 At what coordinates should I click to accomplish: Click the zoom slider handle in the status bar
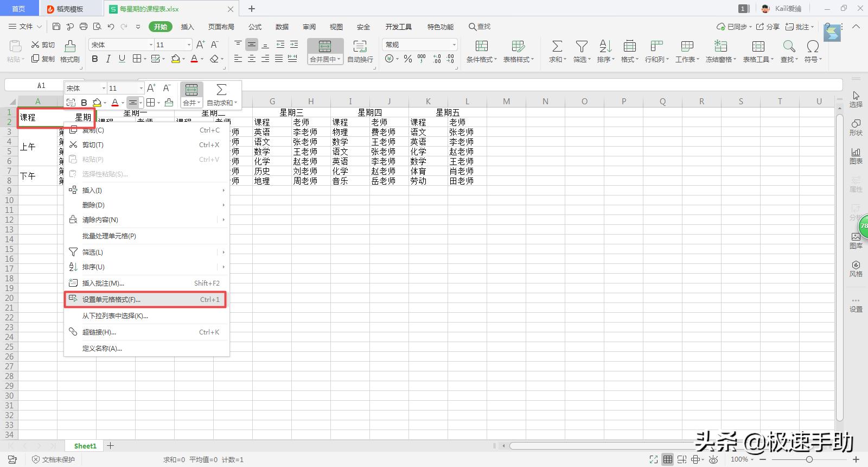(x=809, y=459)
